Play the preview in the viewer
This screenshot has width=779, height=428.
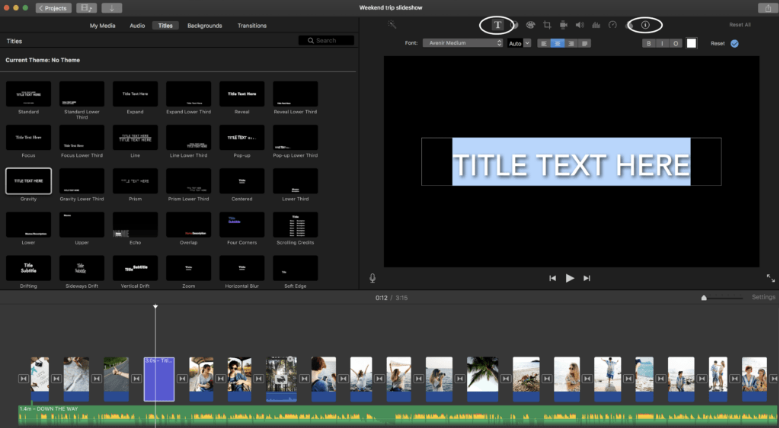coord(570,278)
